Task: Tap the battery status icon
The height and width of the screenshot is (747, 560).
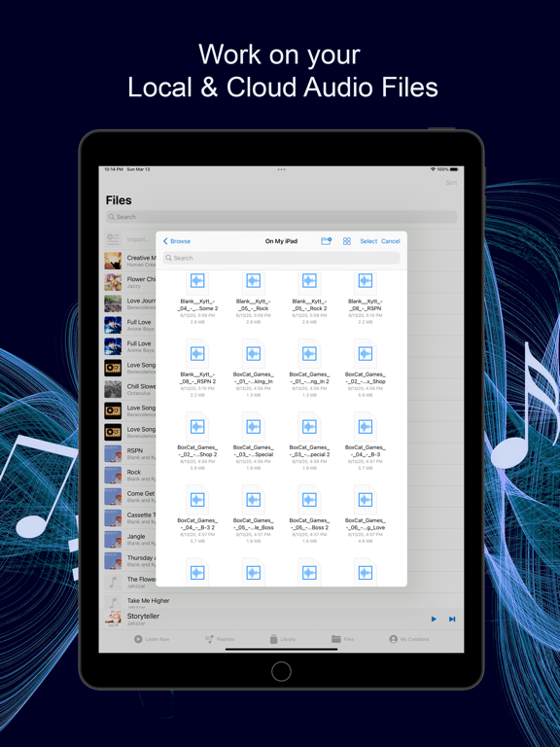Action: point(454,169)
